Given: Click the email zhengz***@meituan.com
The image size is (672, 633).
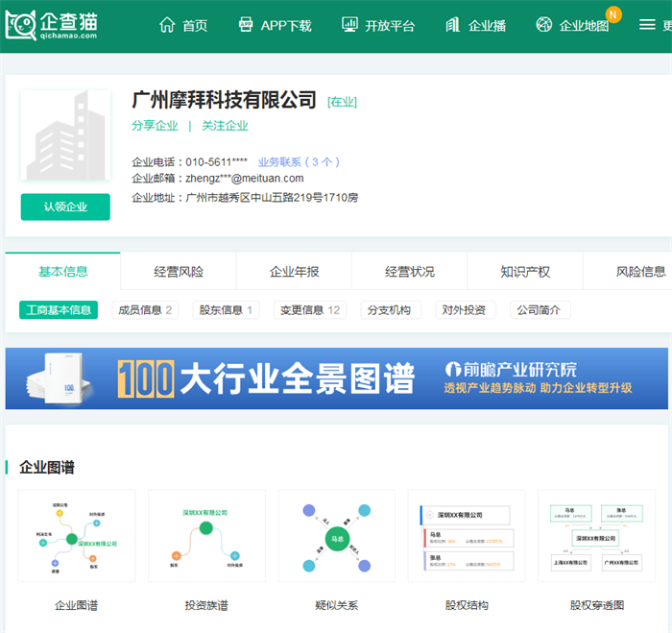Looking at the screenshot, I should (x=245, y=179).
